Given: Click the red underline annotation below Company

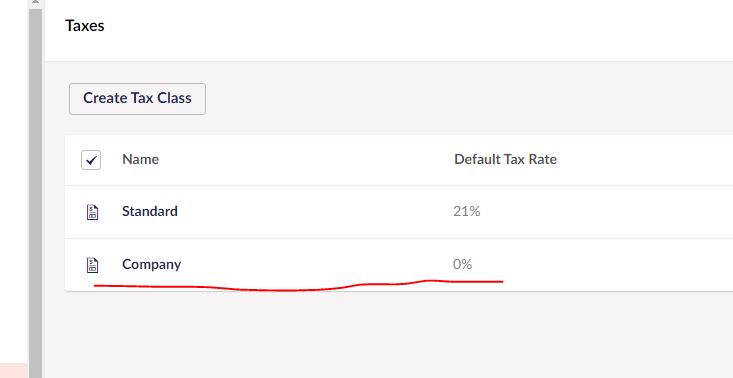Looking at the screenshot, I should click(298, 285).
